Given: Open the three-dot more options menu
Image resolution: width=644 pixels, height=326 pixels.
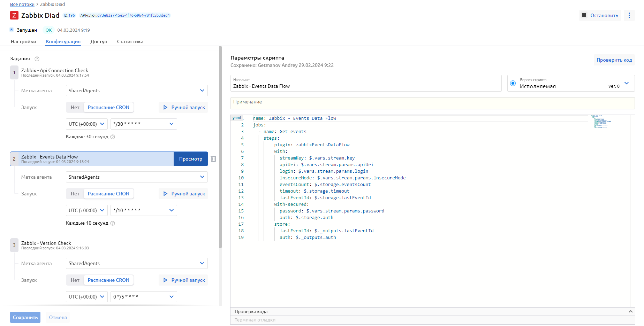Looking at the screenshot, I should click(629, 15).
